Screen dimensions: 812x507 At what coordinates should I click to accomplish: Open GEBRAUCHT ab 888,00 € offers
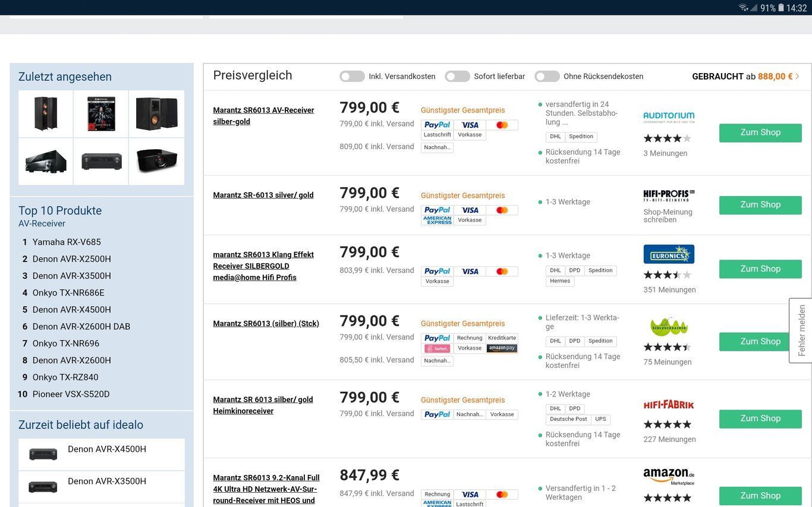(x=746, y=76)
